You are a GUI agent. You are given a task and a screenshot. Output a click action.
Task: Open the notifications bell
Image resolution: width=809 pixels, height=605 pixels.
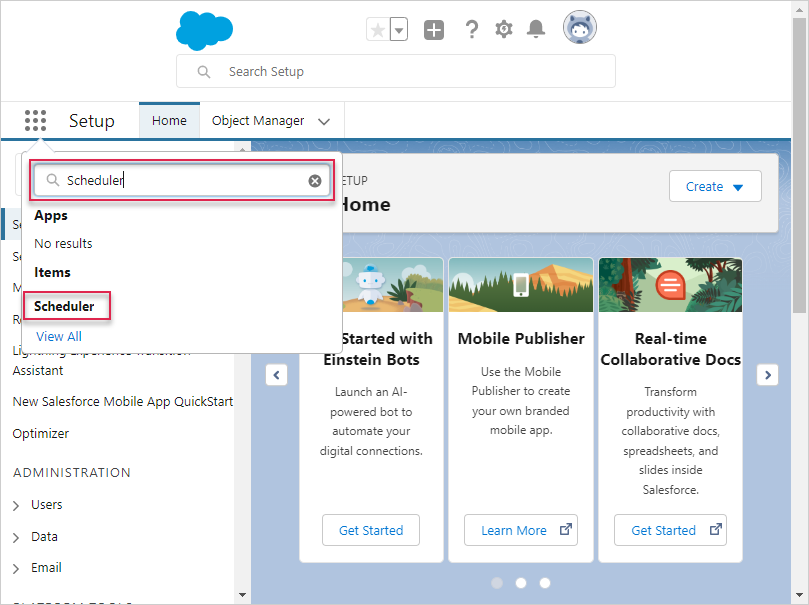[x=536, y=30]
